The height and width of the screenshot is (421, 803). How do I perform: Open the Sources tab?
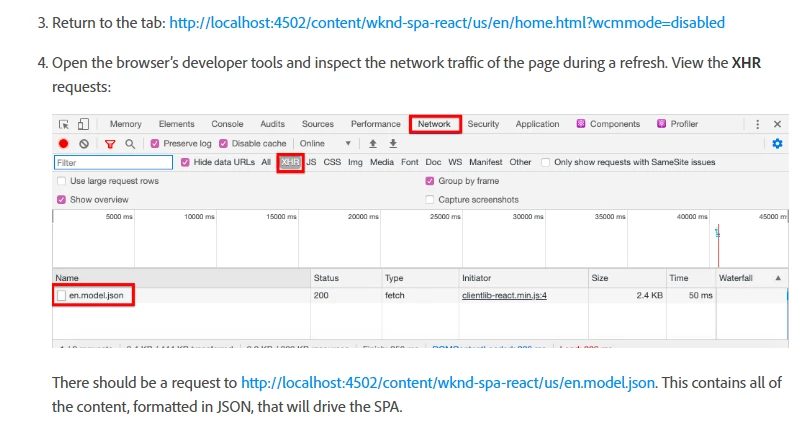[318, 124]
